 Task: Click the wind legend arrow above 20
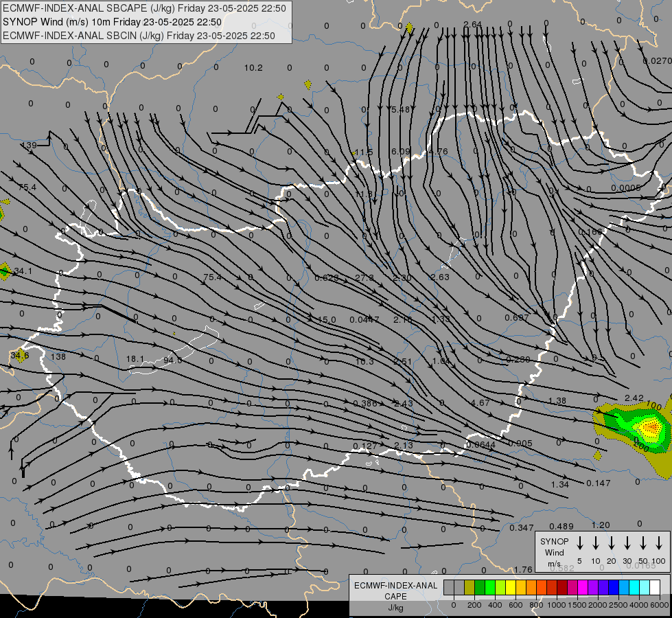pyautogui.click(x=611, y=543)
